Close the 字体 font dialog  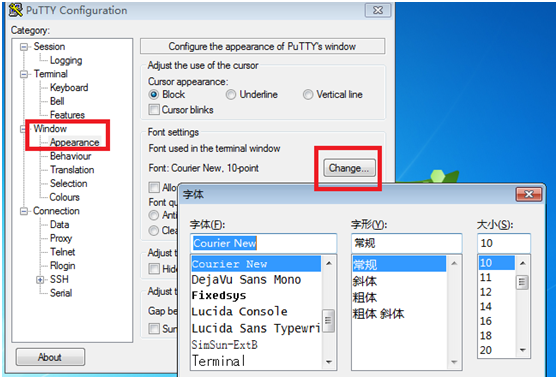pos(529,194)
